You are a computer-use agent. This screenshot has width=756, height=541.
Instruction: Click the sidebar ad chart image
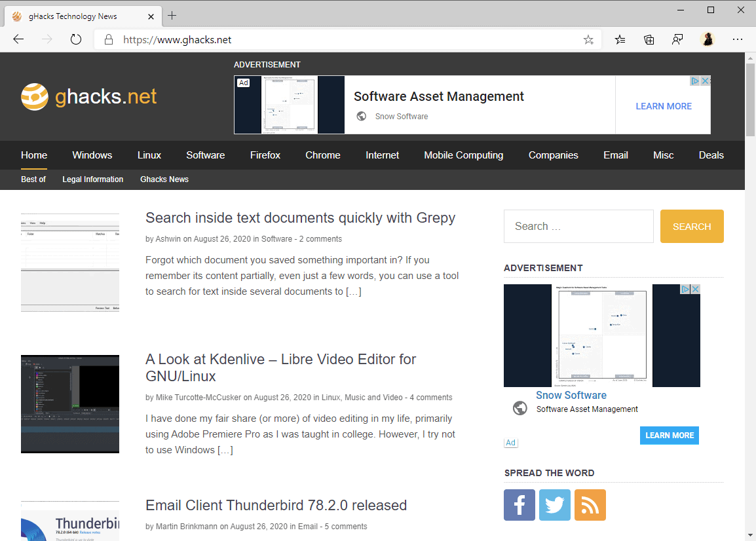[x=601, y=335]
